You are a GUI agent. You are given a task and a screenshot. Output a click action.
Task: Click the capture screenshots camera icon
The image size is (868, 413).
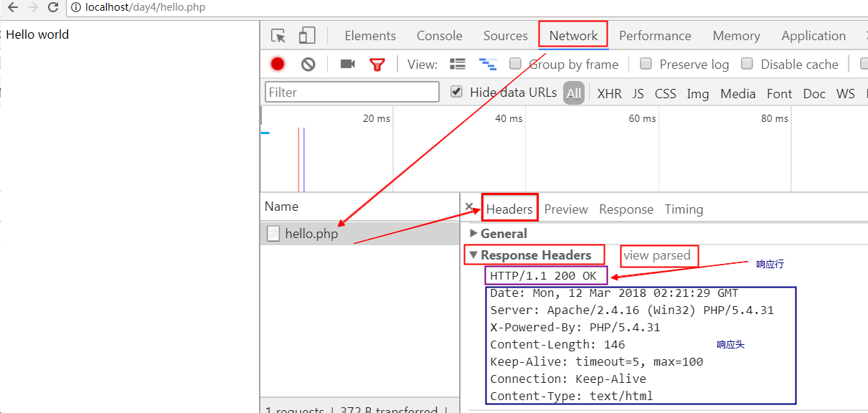[x=348, y=65]
